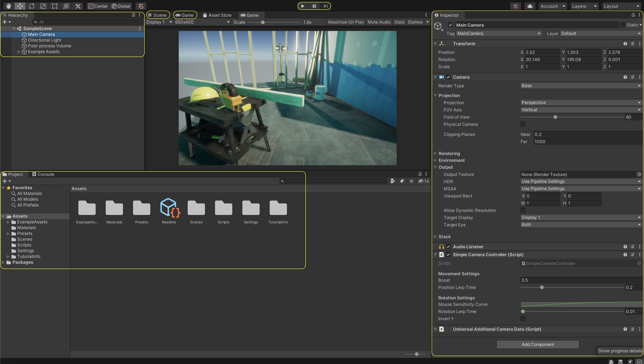Viewport: 644px width, 364px height.
Task: Lock the Inspector panel
Action: pos(633,15)
